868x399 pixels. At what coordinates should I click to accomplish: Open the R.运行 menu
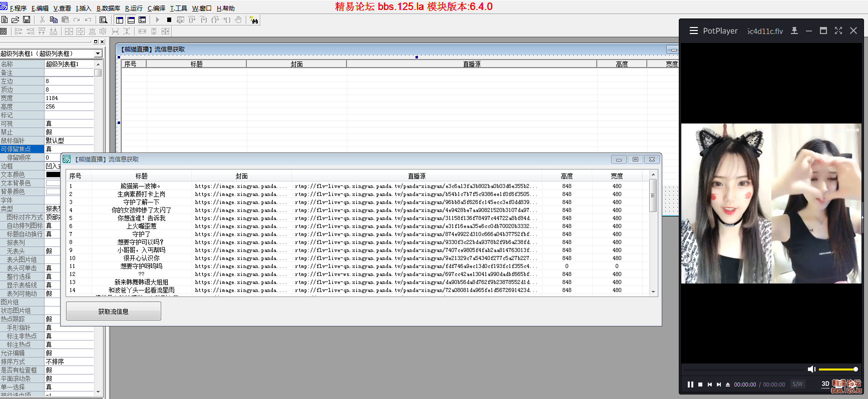(134, 8)
